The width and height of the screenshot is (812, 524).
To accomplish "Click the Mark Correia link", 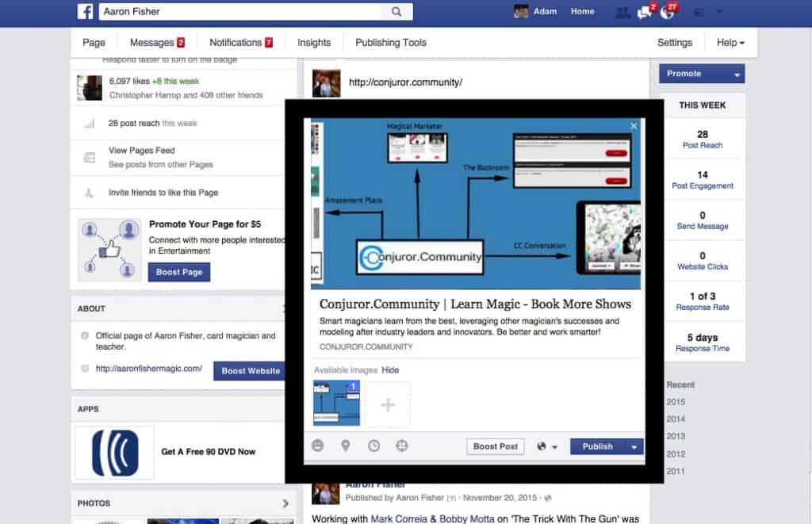I will pos(399,518).
